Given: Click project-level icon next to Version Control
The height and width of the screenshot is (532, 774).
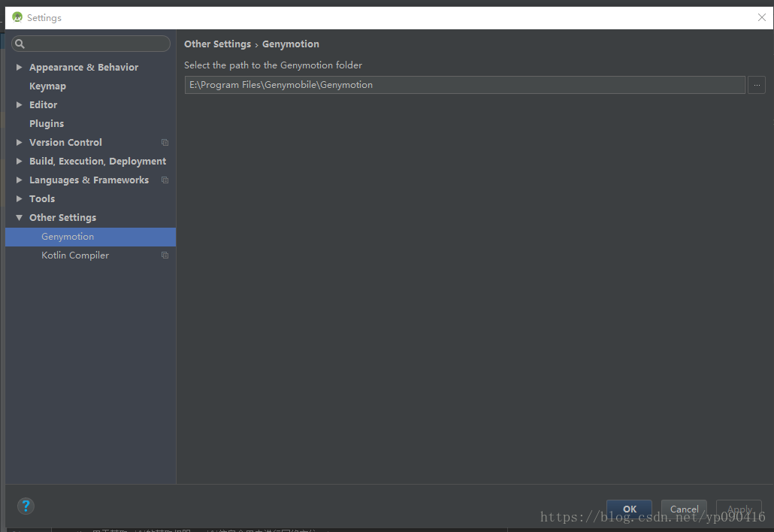Looking at the screenshot, I should [x=165, y=143].
